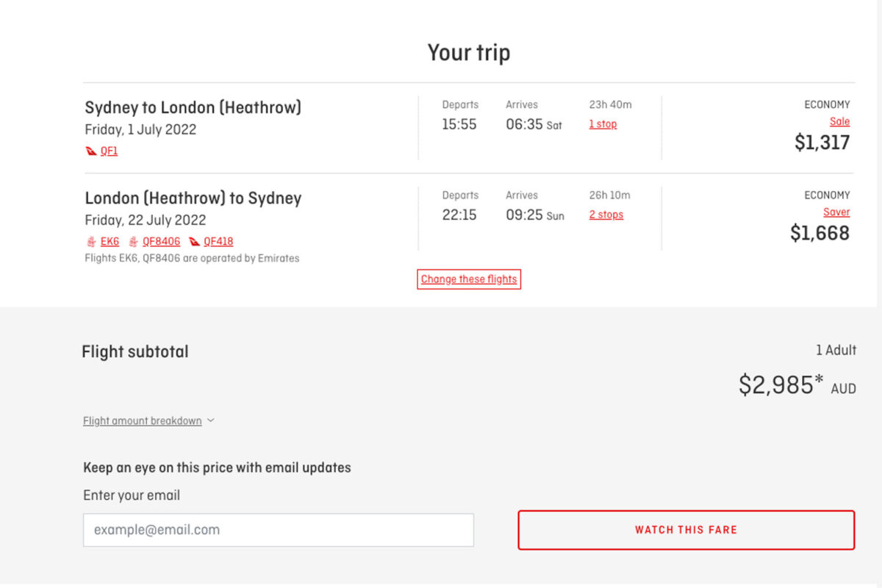Screen dimensions: 882x588
Task: Open the QF418 flight details link
Action: 218,242
